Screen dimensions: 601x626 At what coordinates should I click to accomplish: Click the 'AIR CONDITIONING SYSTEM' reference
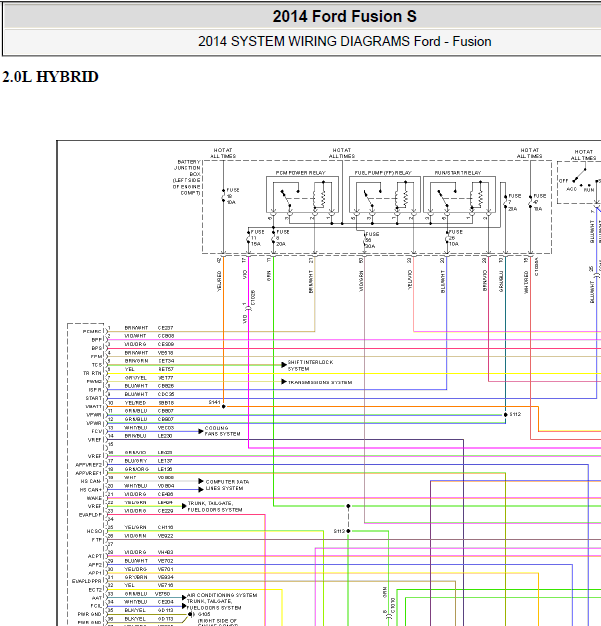coord(222,595)
